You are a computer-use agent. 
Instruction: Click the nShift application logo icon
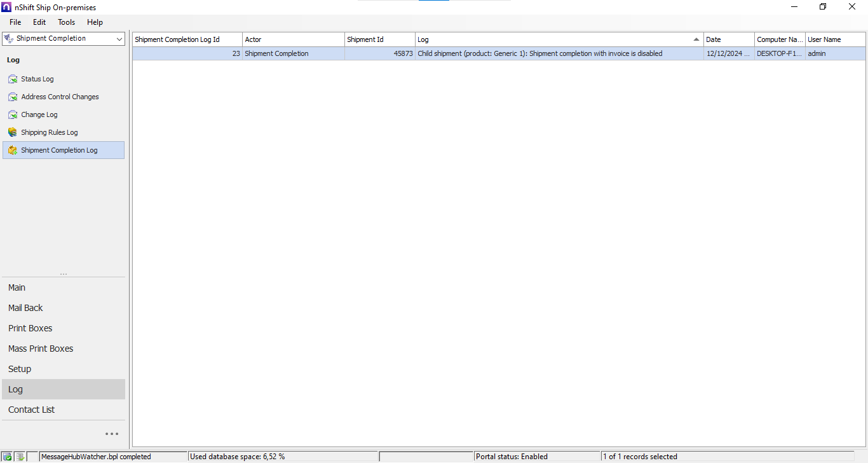[6, 7]
